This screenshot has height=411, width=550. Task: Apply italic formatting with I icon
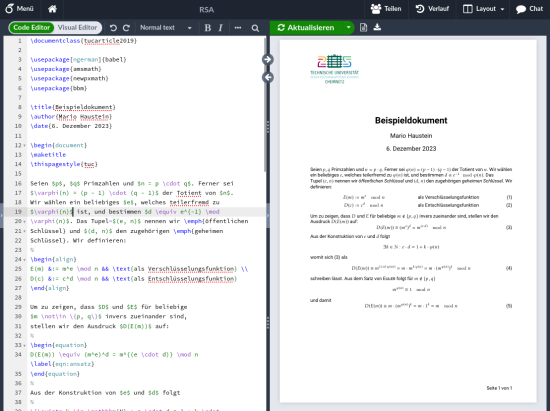point(220,28)
